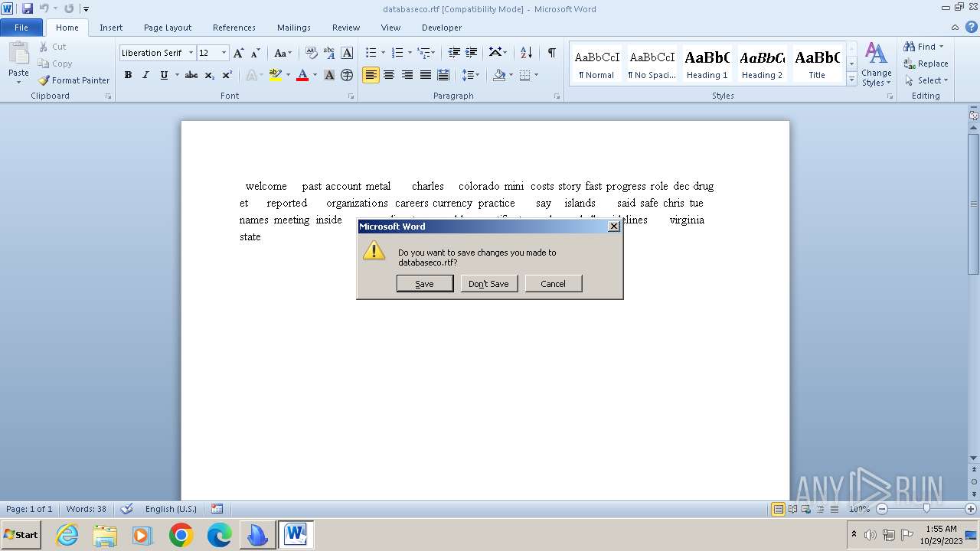Image resolution: width=980 pixels, height=551 pixels.
Task: Click the Format Painter tool
Action: (73, 80)
